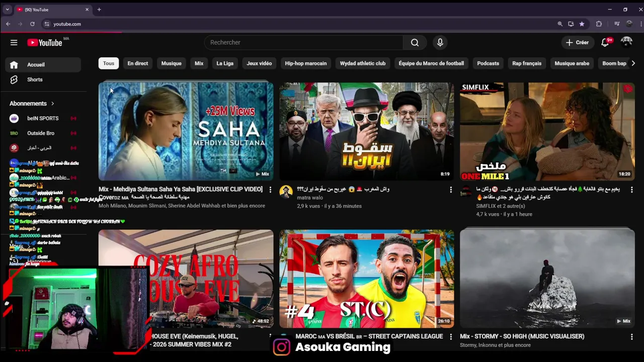Select the Hip-hop marocain chip
Viewport: 644px width, 362px height.
(306, 63)
